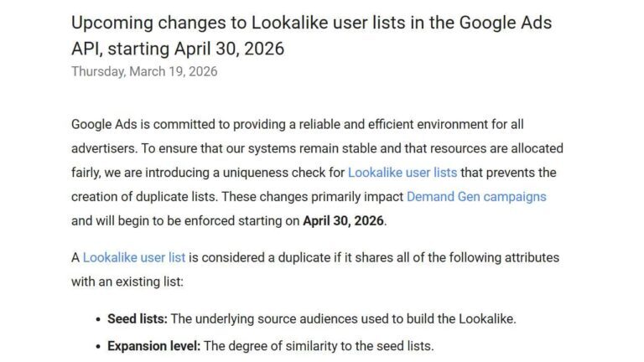Click the bullet dot before "Expansion level"
Image resolution: width=644 pixels, height=362 pixels.
[x=98, y=345]
